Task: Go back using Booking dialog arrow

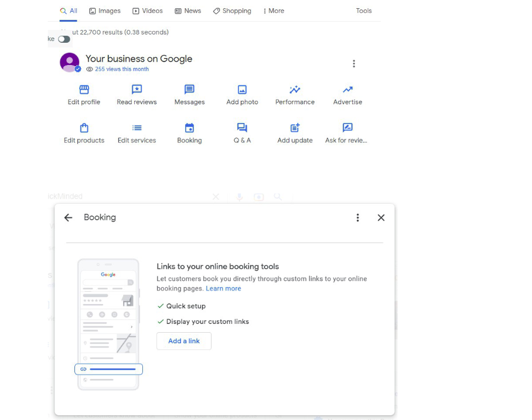Action: pos(69,218)
